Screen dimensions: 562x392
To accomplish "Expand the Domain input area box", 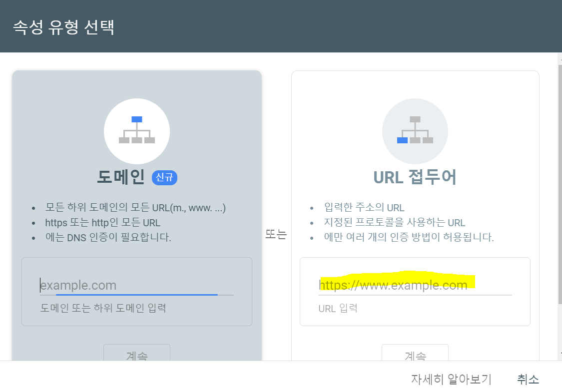I will point(137,291).
